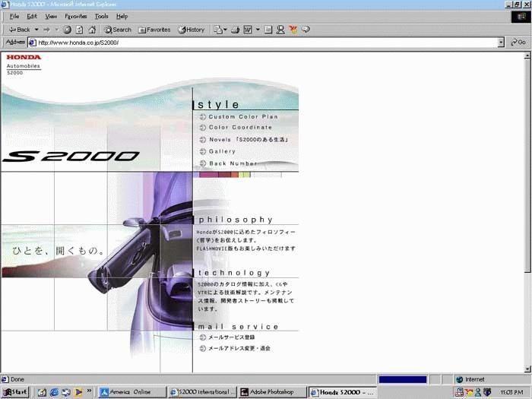Follow the Gallery link under style
This screenshot has height=399, width=532.
(x=222, y=151)
